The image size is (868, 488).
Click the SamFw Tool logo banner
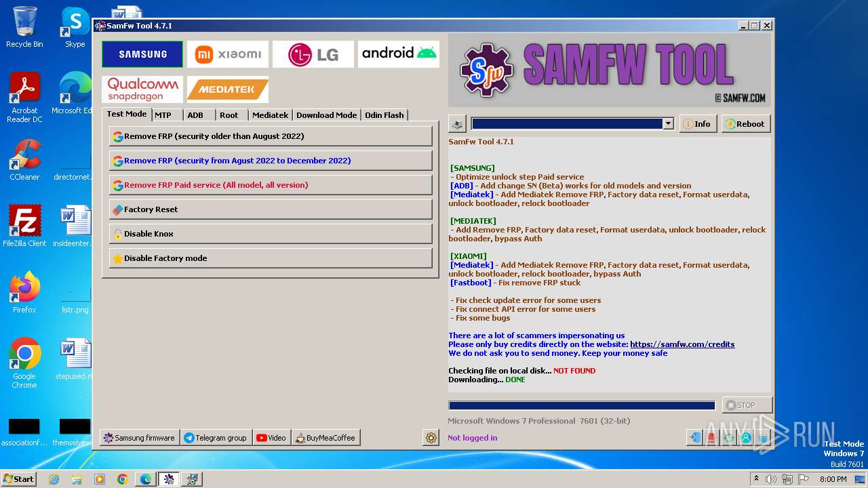pyautogui.click(x=610, y=70)
